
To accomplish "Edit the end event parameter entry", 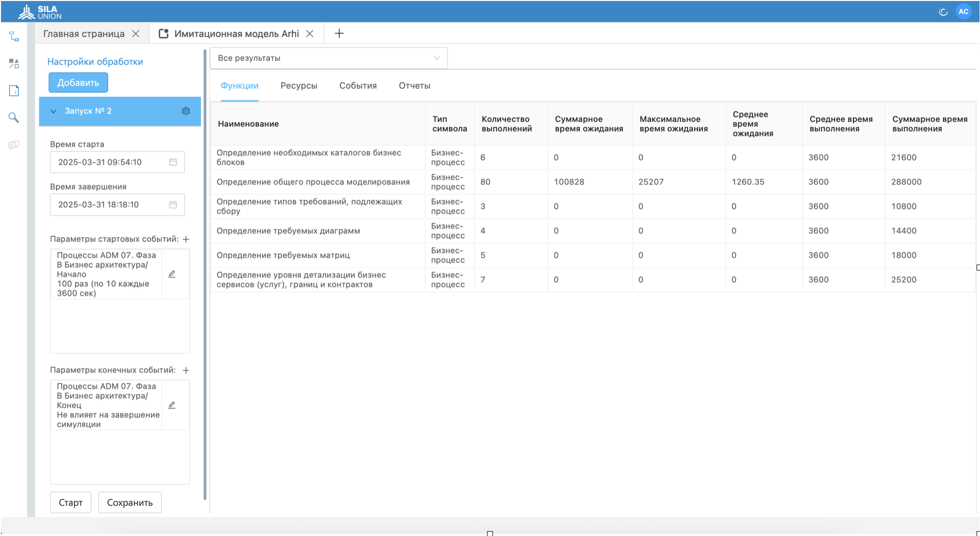I will [172, 405].
